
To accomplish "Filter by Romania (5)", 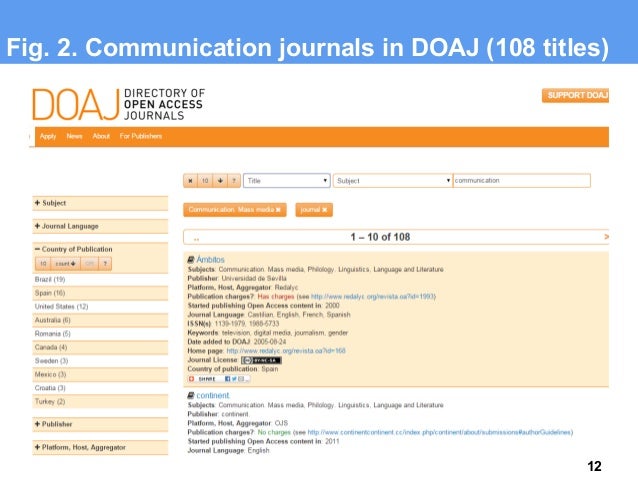I will pos(52,334).
